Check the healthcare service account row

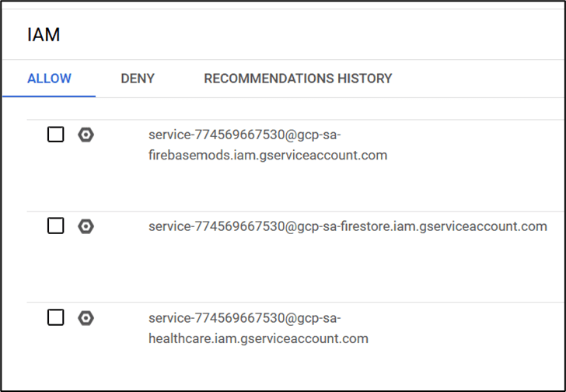coord(56,317)
